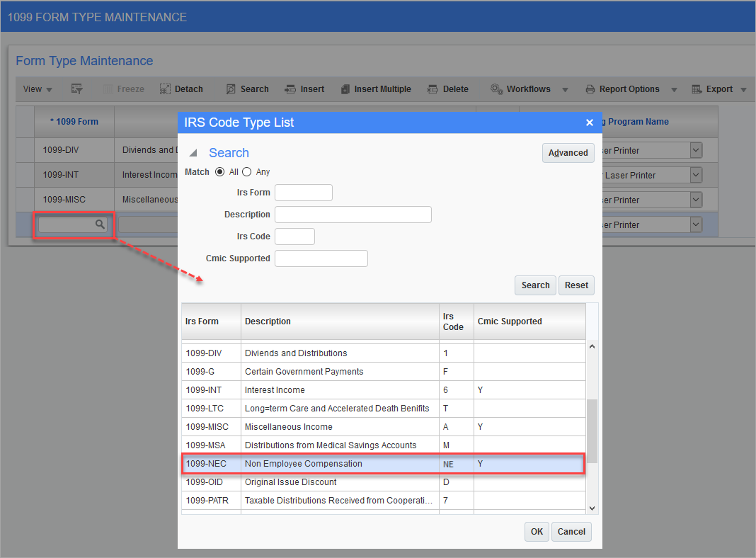Click the 1099-DIV cell in the background table
The width and height of the screenshot is (756, 558).
[74, 150]
